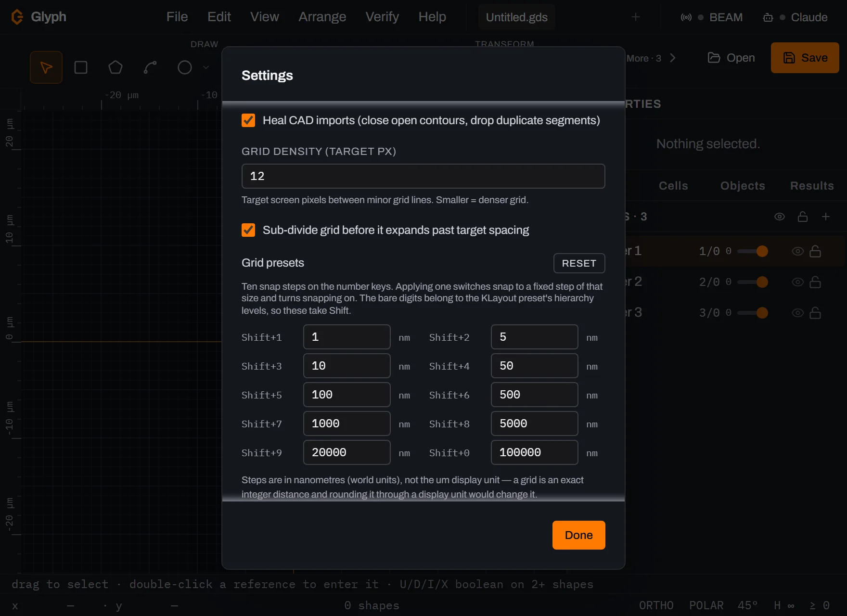The height and width of the screenshot is (616, 847).
Task: Add a new document tab
Action: (x=636, y=17)
